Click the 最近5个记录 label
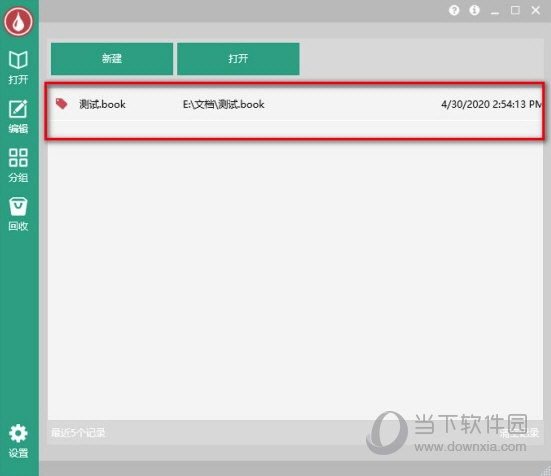 pyautogui.click(x=78, y=432)
